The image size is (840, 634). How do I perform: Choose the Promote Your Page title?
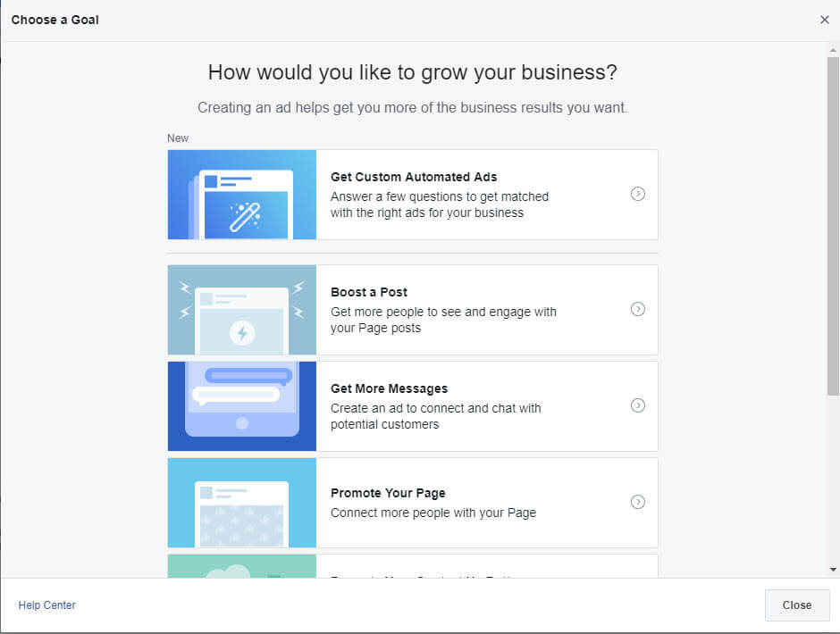click(388, 493)
